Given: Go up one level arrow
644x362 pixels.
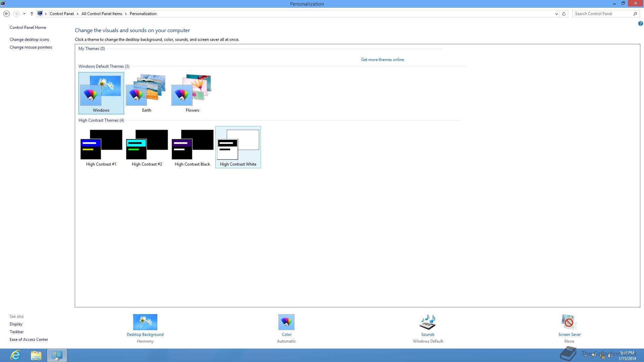Looking at the screenshot, I should [x=32, y=14].
